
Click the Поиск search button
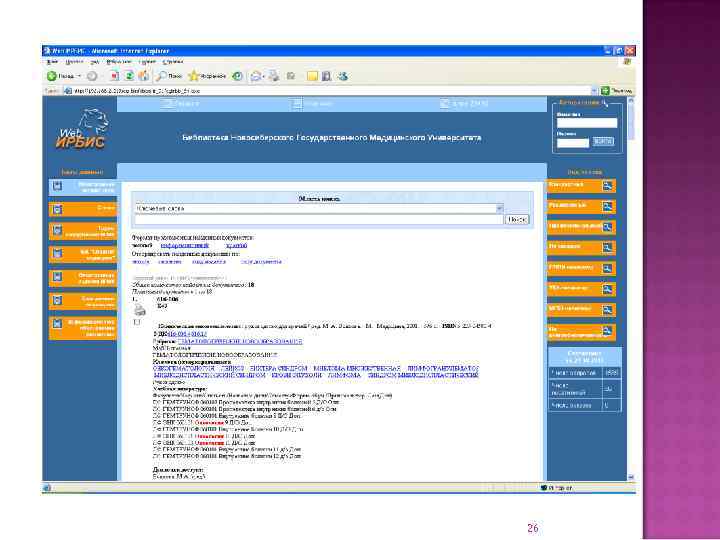coord(517,219)
